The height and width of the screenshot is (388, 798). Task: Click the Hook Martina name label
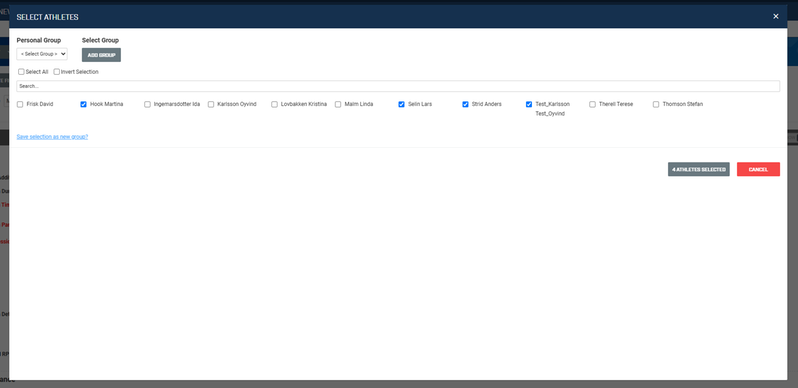point(106,104)
